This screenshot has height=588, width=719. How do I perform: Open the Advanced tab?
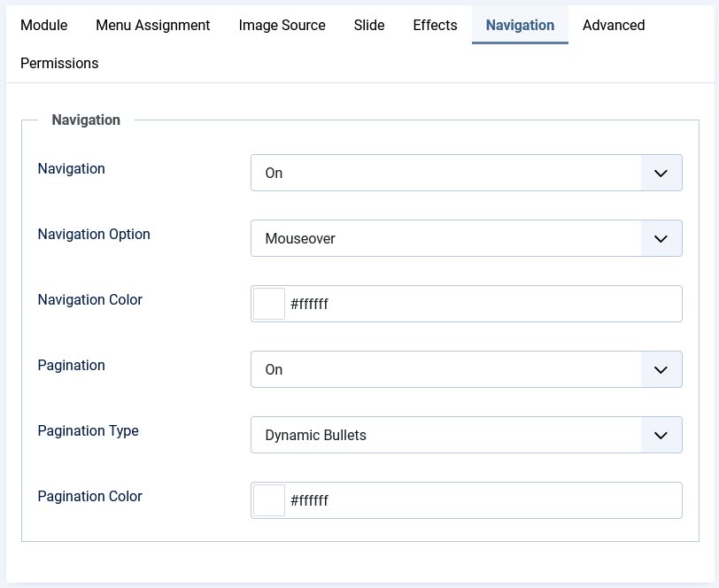pyautogui.click(x=614, y=25)
